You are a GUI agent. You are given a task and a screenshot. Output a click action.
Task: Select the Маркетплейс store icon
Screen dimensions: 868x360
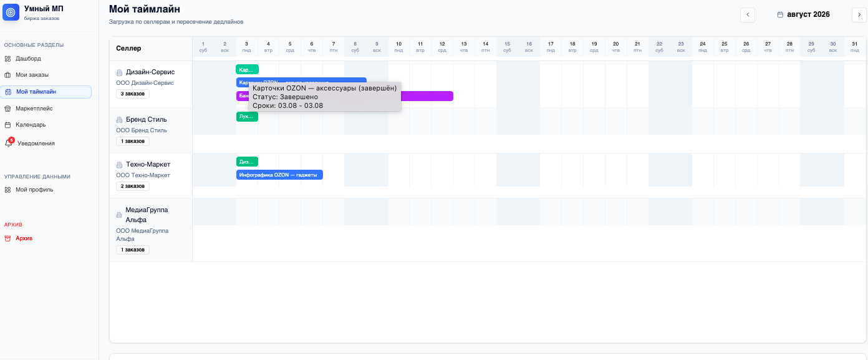[7, 109]
